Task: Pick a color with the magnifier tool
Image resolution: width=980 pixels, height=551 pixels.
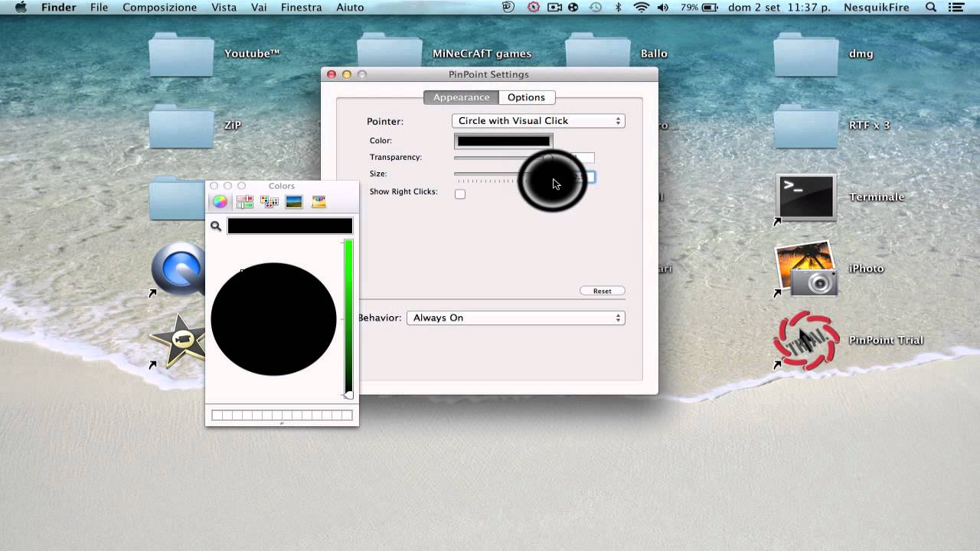Action: click(x=216, y=226)
